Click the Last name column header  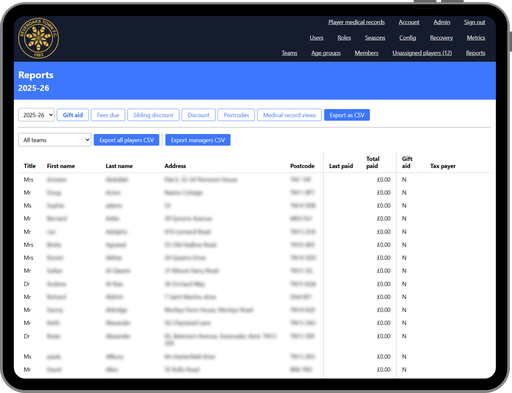coord(119,166)
